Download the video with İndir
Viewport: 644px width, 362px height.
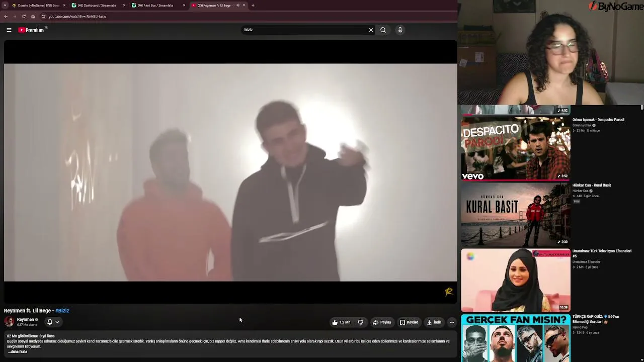[434, 323]
